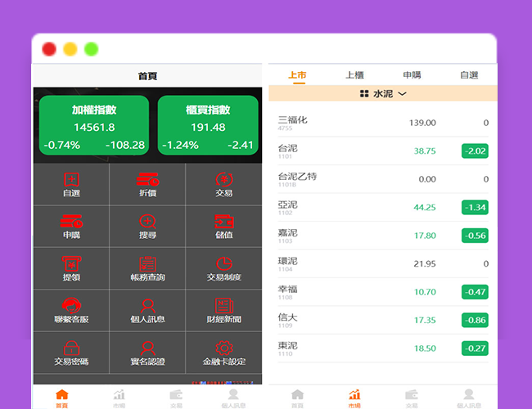Select the 嘉泥 stock name
The width and height of the screenshot is (532, 409).
[288, 232]
